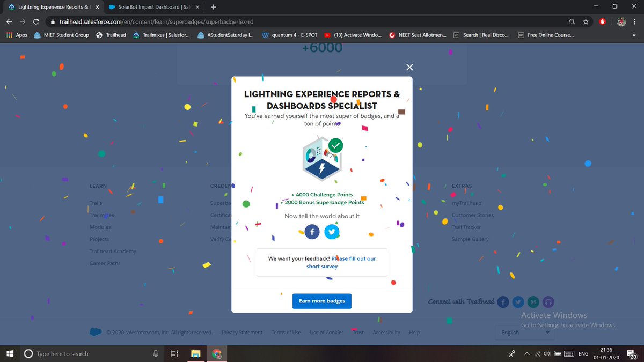Share badge on Twitter in popup
Screen dimensions: 644x362
coord(332,232)
